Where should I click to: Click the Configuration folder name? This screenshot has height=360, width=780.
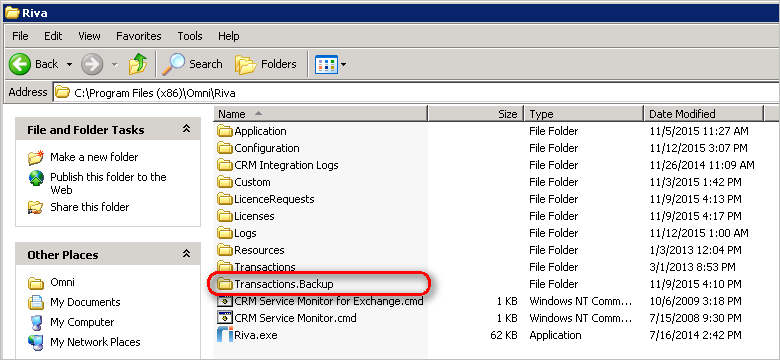267,148
